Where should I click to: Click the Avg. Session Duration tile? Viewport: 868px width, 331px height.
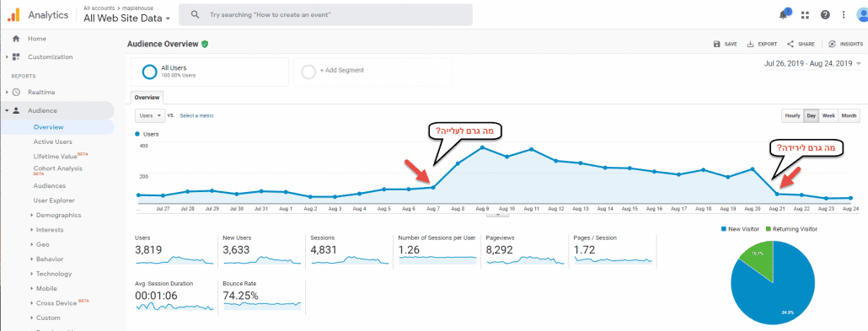174,296
